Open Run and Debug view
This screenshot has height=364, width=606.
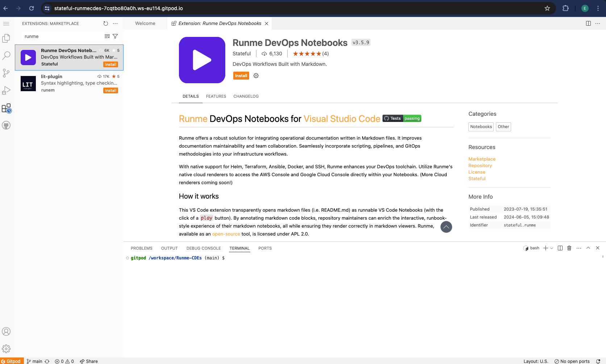(x=6, y=90)
